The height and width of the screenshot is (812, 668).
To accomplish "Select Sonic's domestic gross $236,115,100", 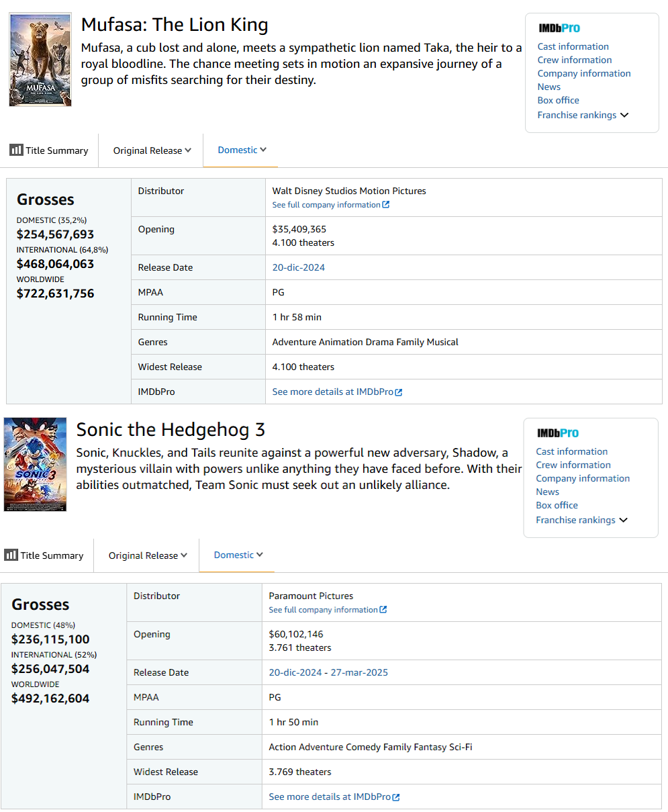I will 50,639.
